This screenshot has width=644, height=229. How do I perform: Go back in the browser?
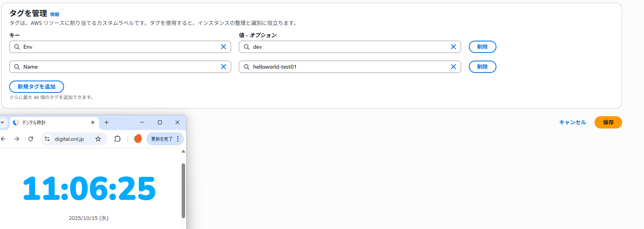point(3,139)
